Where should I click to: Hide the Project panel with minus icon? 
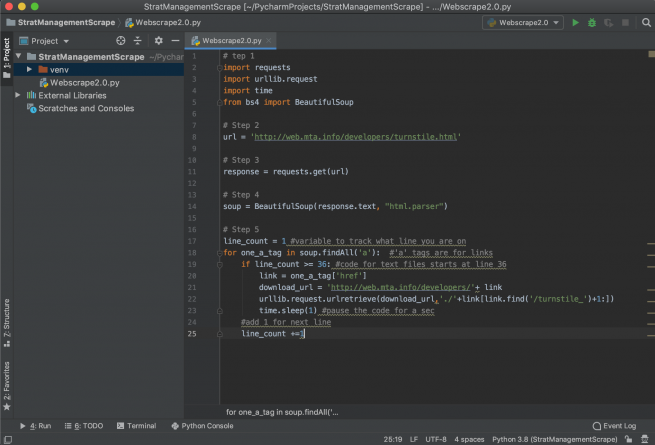click(x=174, y=41)
